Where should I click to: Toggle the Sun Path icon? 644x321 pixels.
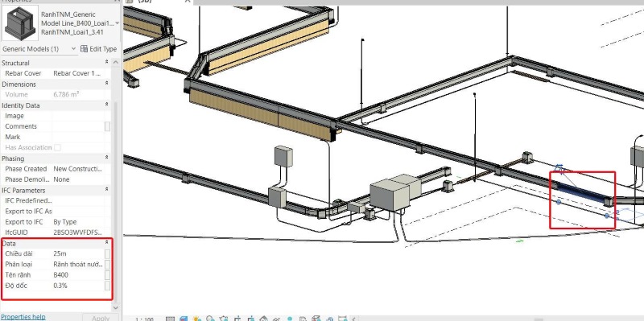(197, 319)
